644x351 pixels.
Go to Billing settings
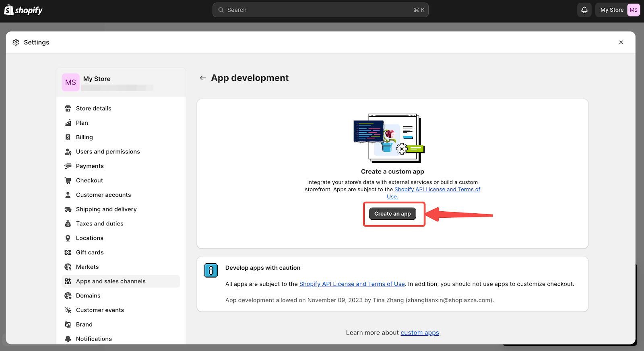tap(121, 137)
